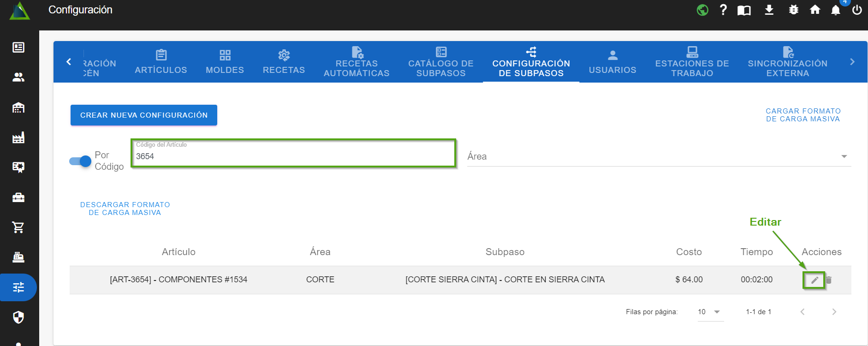Toggle the Por Código switch
This screenshot has height=346, width=868.
point(80,161)
